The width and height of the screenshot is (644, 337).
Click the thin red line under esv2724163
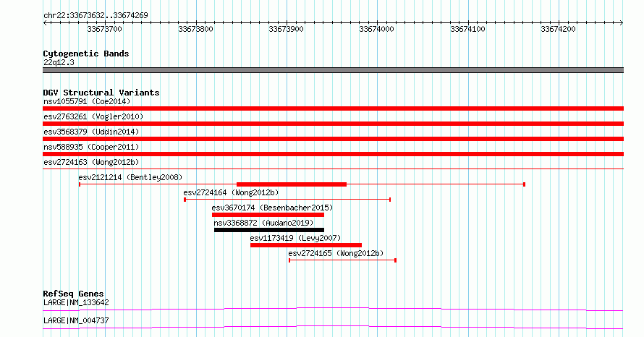click(x=333, y=168)
